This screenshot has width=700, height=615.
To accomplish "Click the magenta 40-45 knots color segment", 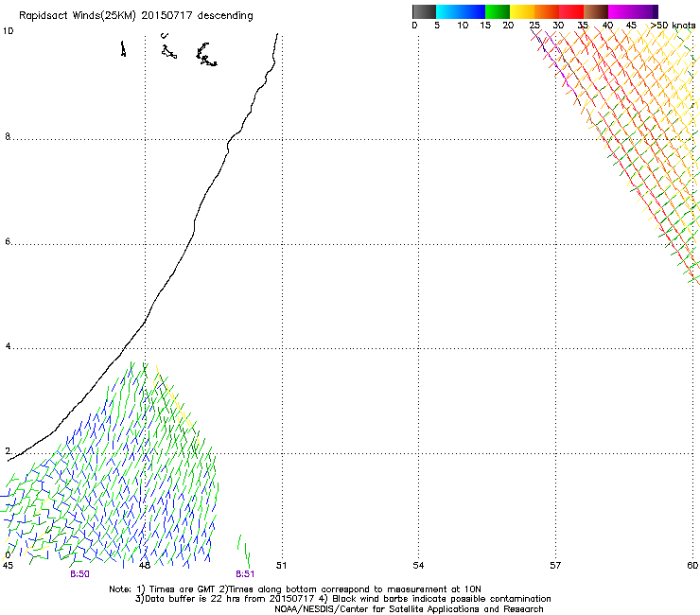I will tap(621, 11).
